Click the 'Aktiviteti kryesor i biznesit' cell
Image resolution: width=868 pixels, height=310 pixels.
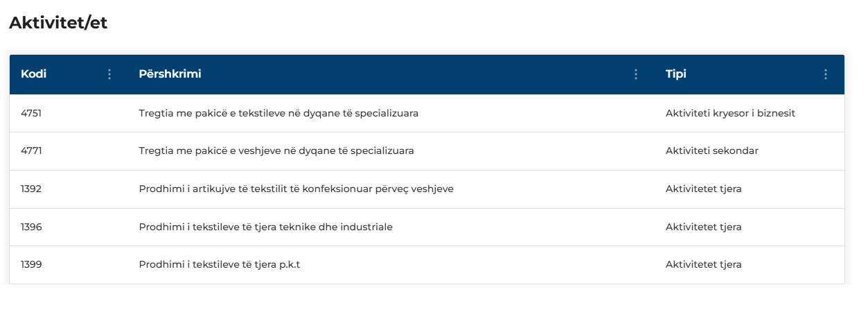coord(730,113)
